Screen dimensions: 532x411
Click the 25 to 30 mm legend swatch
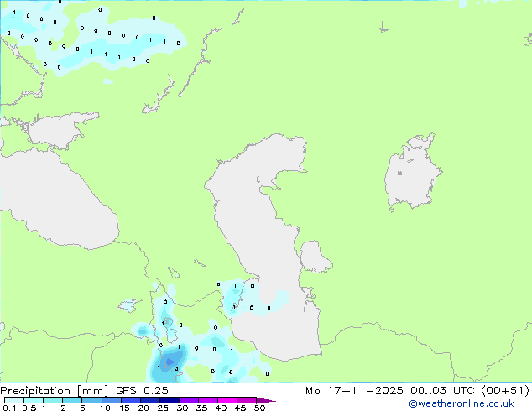[x=170, y=400]
